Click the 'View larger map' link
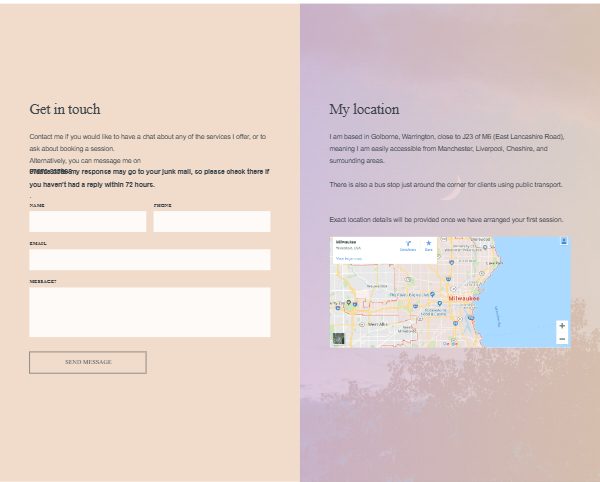The image size is (600, 482). [x=349, y=258]
